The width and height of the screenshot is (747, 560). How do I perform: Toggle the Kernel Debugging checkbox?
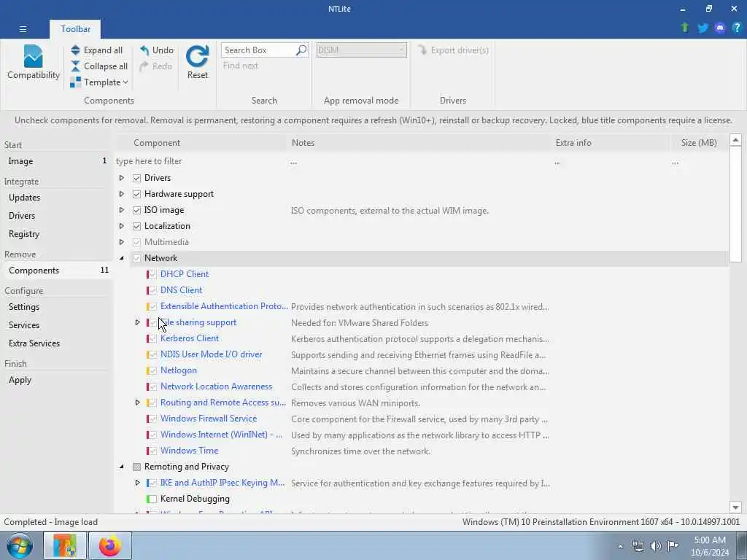(152, 499)
